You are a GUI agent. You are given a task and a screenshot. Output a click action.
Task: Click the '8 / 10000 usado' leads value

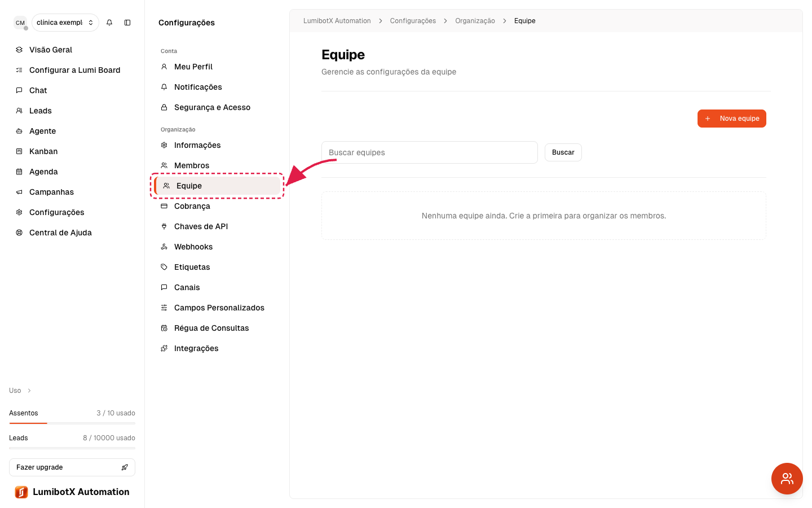[109, 438]
